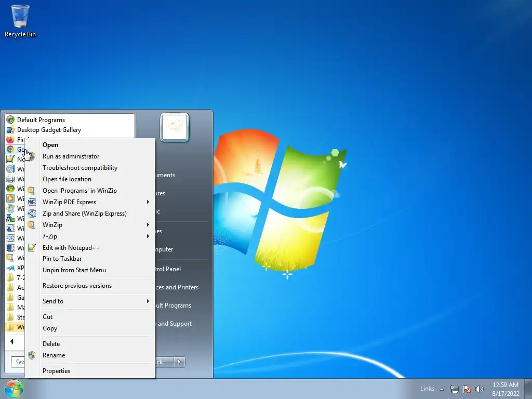Open the Recycle Bin on the desktop

20,21
